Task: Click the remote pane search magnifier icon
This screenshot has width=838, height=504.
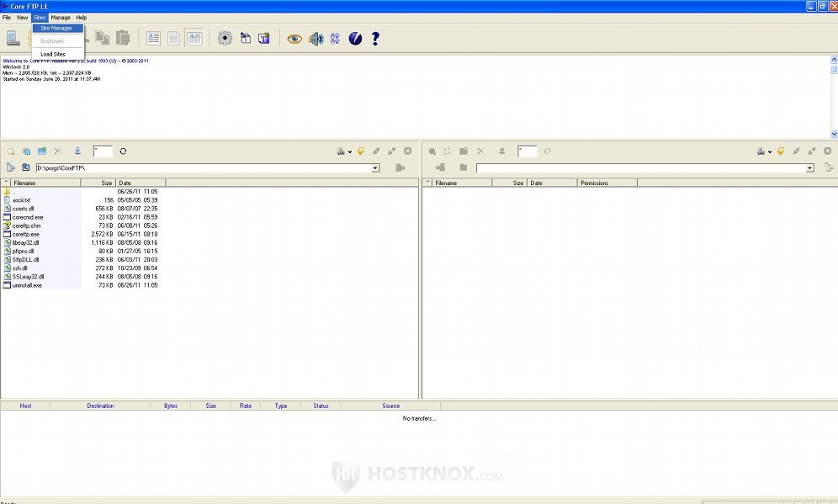Action: 432,151
